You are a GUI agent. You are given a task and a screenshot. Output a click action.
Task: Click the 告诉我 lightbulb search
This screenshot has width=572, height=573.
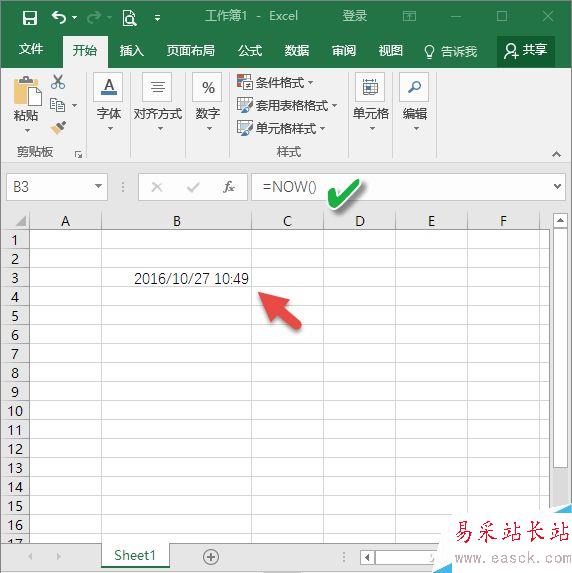click(x=450, y=51)
